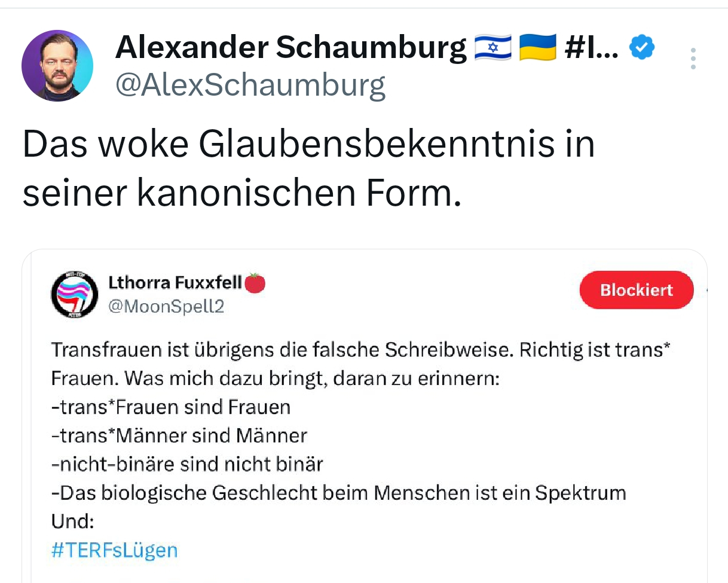Click the line '-trans*Männer sind Männer'
Viewport: 728px width, 583px height.
click(x=179, y=436)
